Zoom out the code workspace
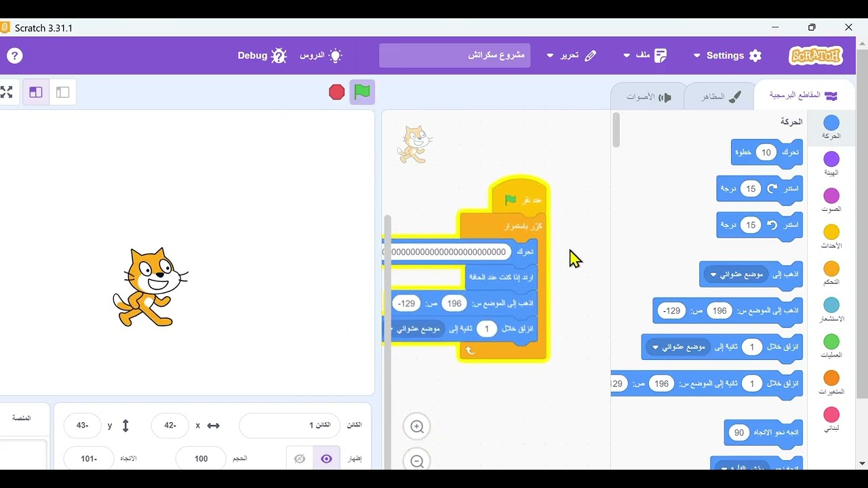 tap(417, 461)
